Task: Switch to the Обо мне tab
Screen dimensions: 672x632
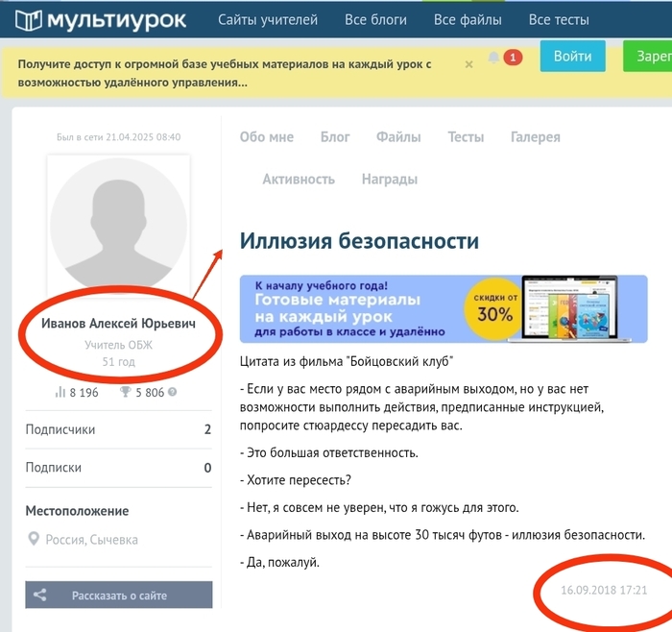Action: tap(267, 136)
